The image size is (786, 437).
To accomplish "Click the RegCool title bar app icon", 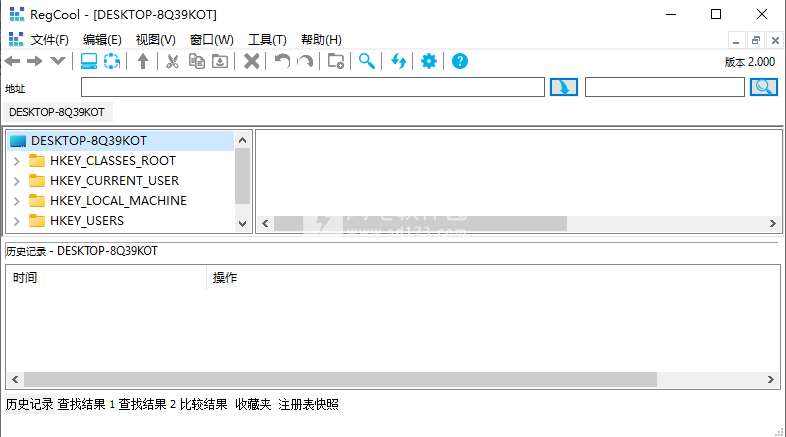I will pyautogui.click(x=17, y=14).
